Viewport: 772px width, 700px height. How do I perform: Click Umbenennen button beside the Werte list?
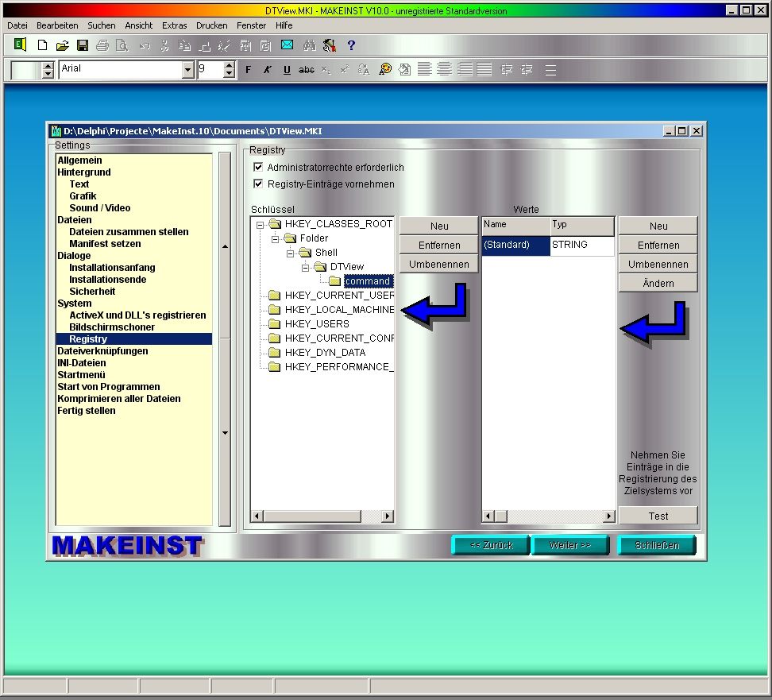[658, 264]
